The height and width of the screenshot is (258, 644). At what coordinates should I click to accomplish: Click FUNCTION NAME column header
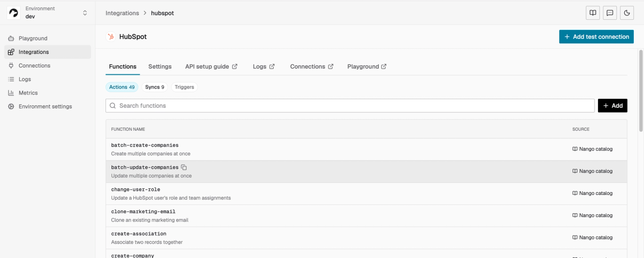pyautogui.click(x=128, y=129)
